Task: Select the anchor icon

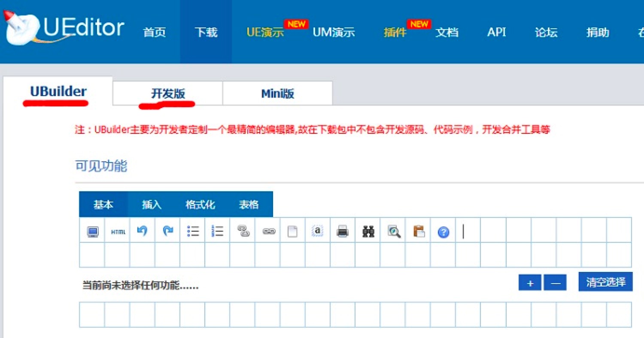Action: pyautogui.click(x=317, y=231)
